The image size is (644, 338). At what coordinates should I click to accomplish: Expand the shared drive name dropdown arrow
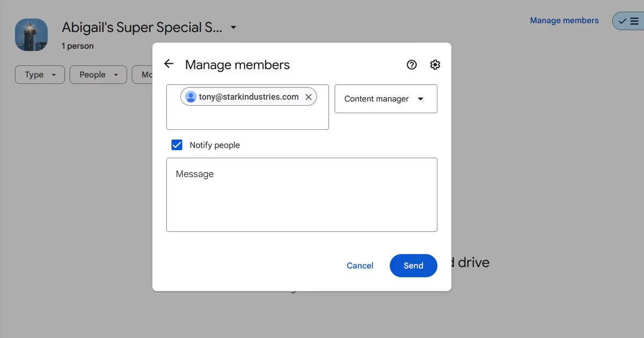point(233,27)
